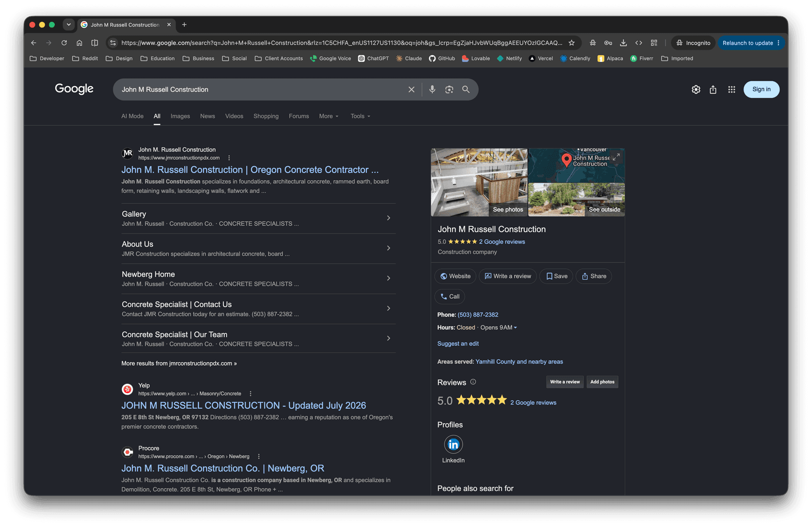Screen dimensions: 812x527
Task: Show info about Reviews section
Action: (473, 382)
